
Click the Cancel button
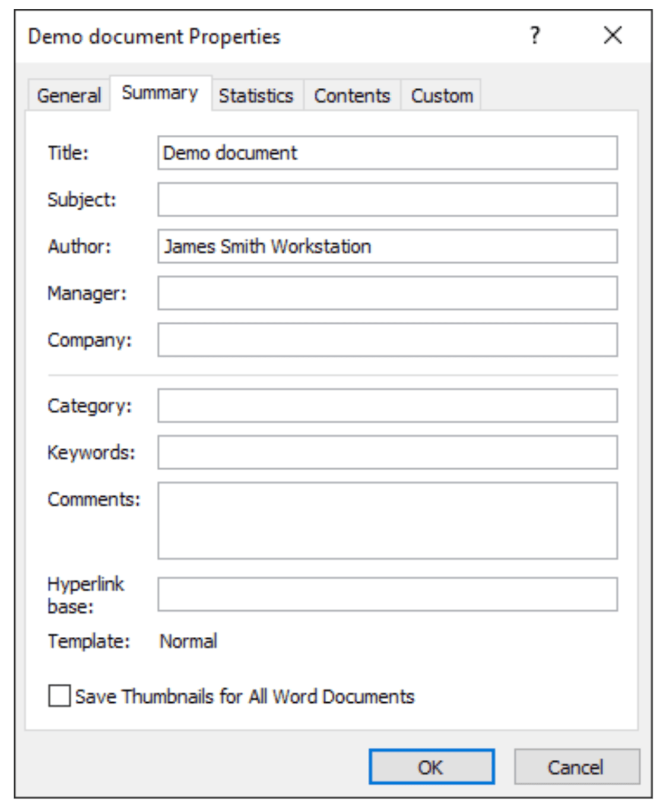(x=576, y=767)
